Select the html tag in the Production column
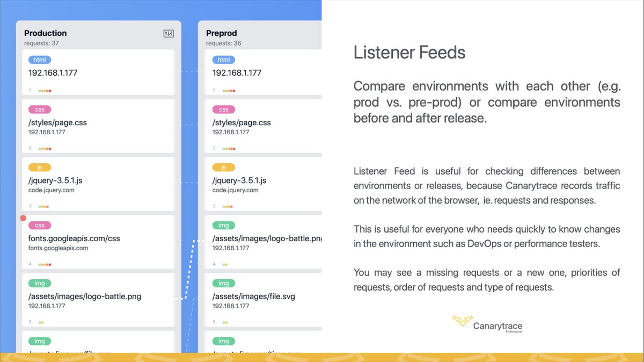 pos(40,60)
